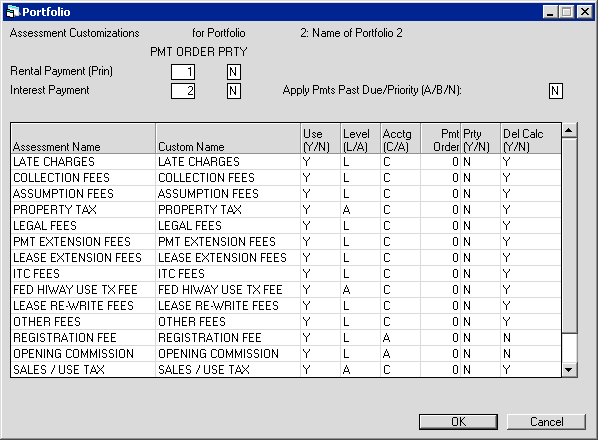Click the vertical scrollbar thumb
This screenshot has height=440, width=598.
click(569, 236)
